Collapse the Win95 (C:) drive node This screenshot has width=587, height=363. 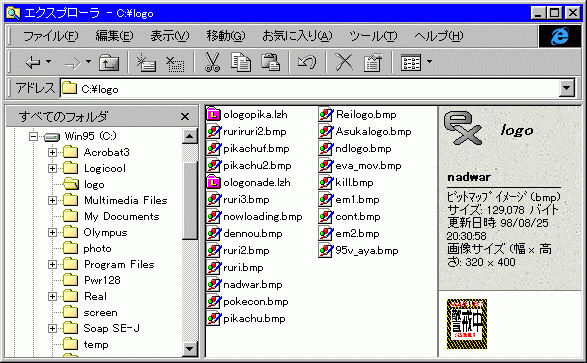pos(33,136)
